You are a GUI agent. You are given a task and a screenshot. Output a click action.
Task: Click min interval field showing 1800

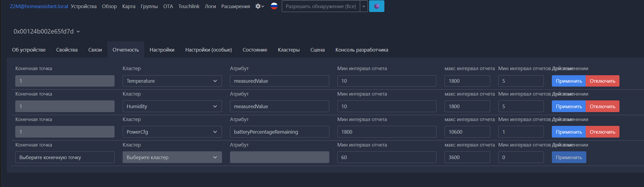point(386,132)
